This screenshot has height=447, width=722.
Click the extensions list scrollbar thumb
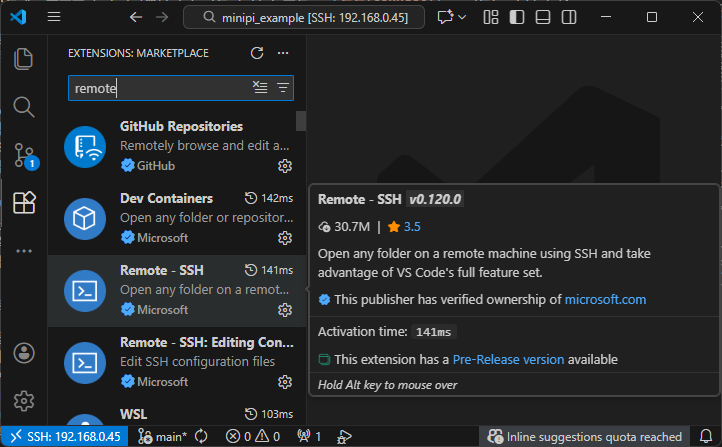click(x=301, y=121)
